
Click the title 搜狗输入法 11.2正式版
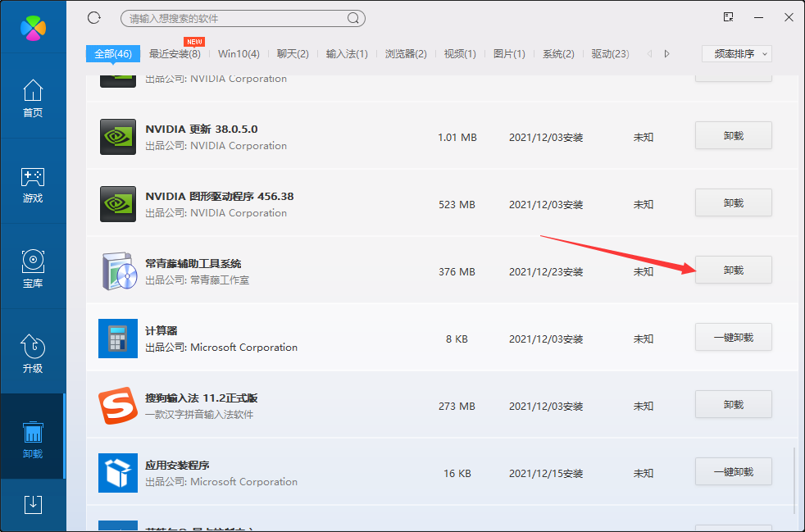tap(202, 398)
